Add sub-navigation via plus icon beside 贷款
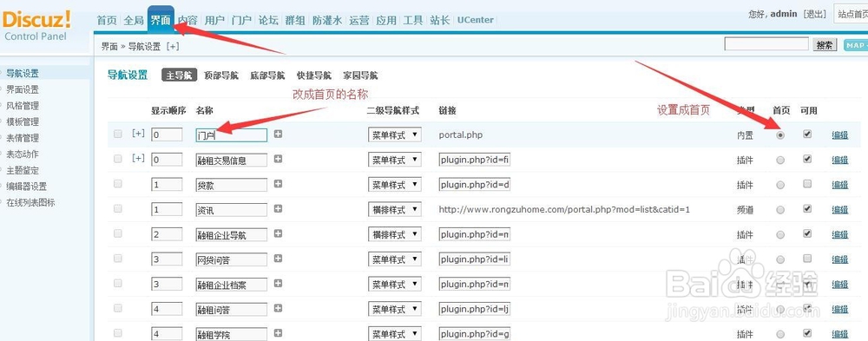 tap(278, 184)
